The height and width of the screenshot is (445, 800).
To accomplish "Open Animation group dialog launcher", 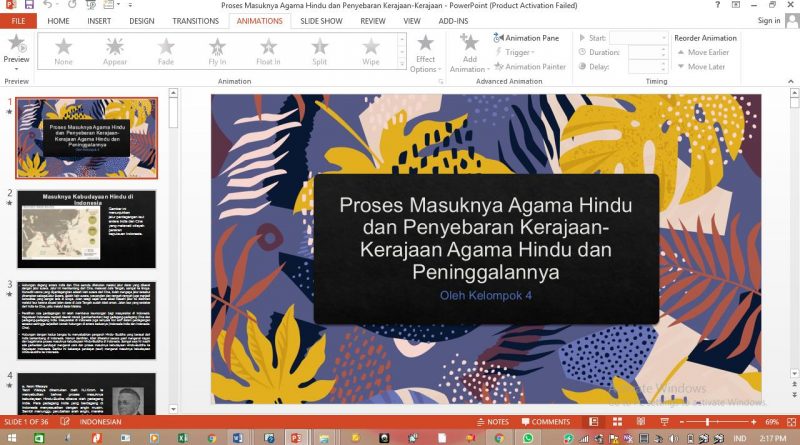I will [x=440, y=81].
